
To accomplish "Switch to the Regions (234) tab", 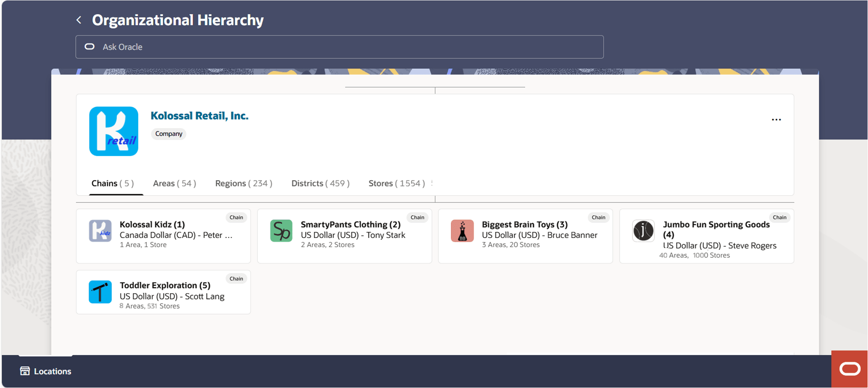I will point(244,183).
